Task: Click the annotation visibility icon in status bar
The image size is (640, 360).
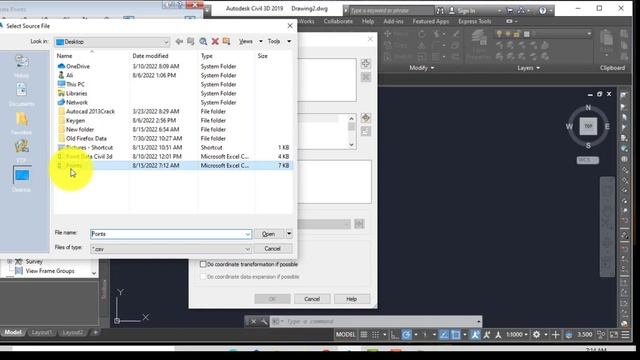Action: click(x=475, y=335)
